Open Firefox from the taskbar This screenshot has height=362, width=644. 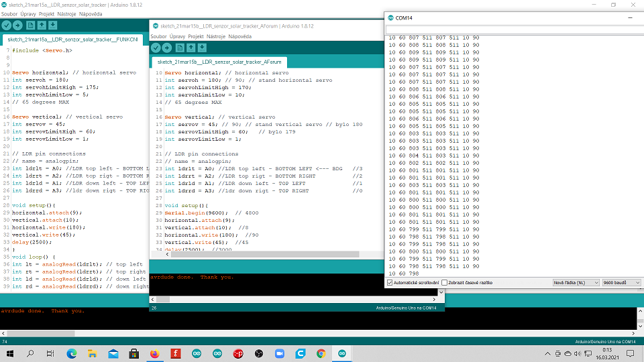(154, 353)
